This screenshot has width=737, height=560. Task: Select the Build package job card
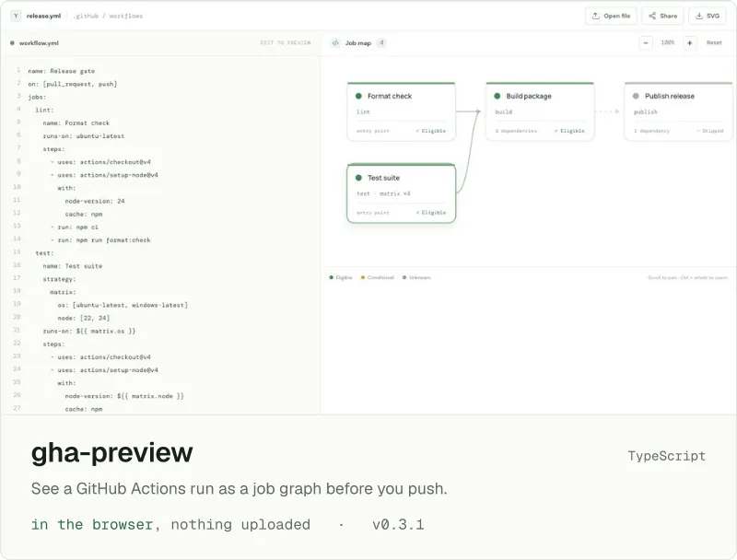coord(540,111)
